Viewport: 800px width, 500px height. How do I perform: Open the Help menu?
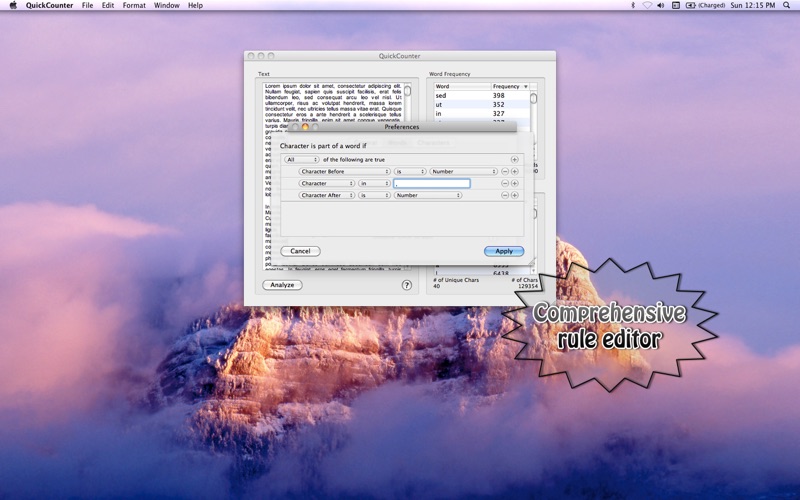tap(195, 5)
